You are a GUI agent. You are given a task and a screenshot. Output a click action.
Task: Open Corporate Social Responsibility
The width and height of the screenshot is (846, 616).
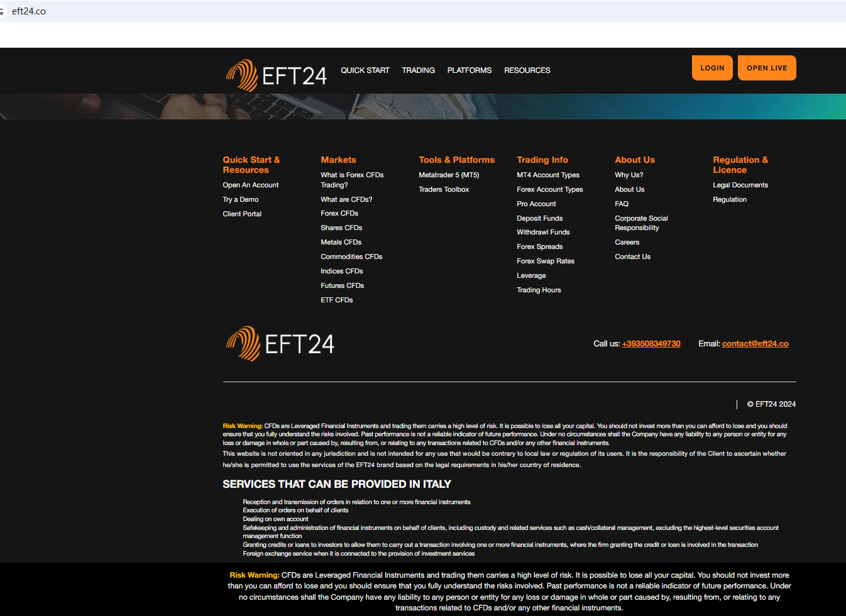coord(641,223)
